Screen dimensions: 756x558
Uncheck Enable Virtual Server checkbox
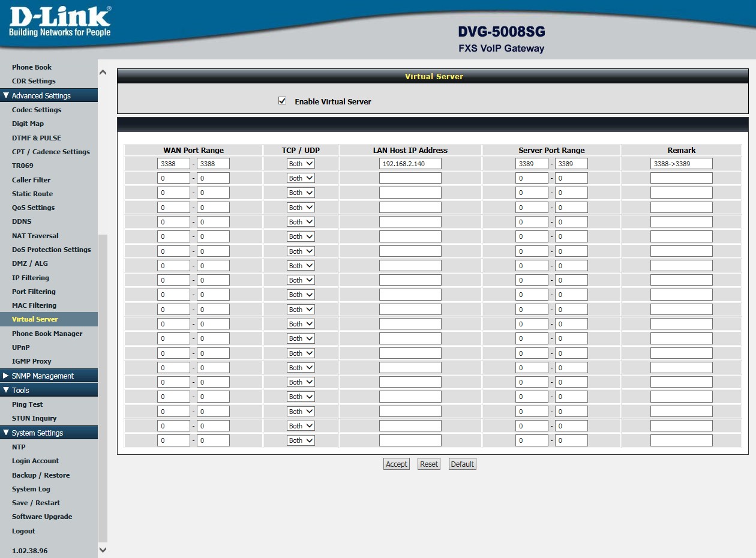pos(283,101)
